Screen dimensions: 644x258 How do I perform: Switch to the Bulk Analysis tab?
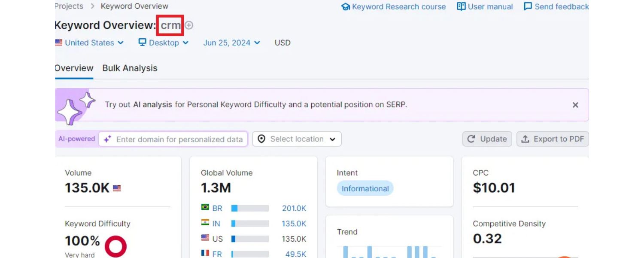click(130, 68)
